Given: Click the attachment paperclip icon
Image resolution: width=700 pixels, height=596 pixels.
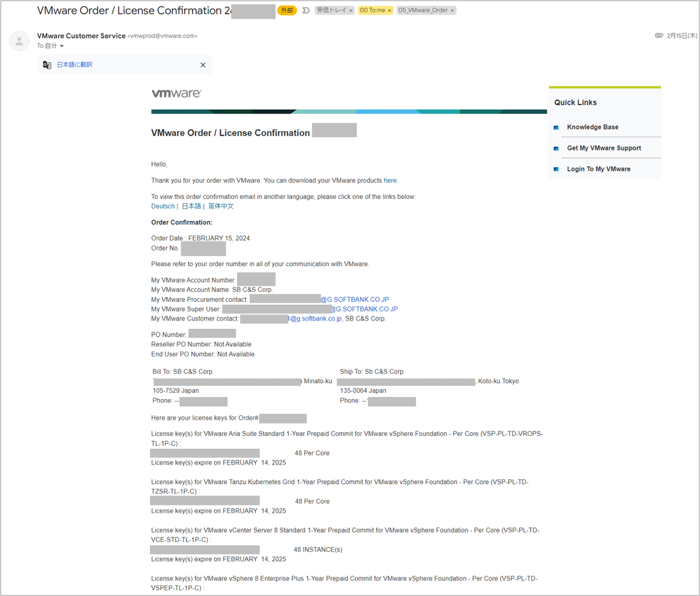Looking at the screenshot, I should pos(659,36).
